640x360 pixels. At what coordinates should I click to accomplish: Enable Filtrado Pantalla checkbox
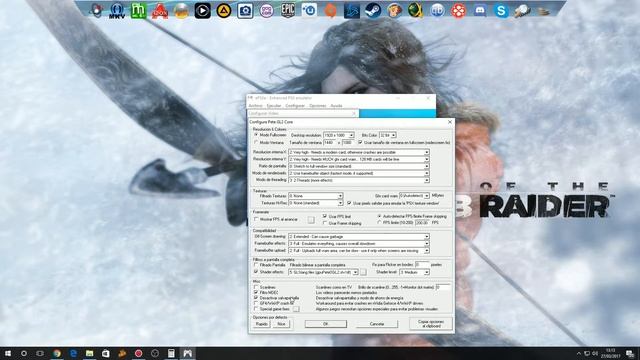[x=256, y=265]
